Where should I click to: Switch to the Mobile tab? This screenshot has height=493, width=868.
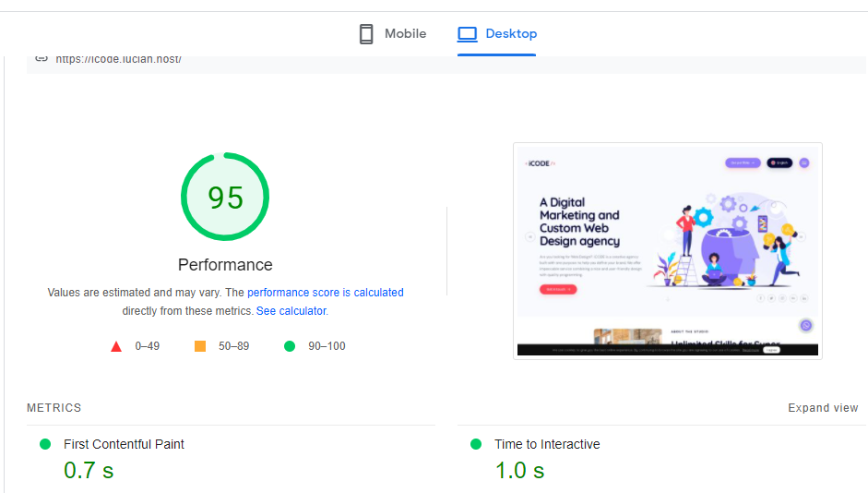pyautogui.click(x=393, y=34)
